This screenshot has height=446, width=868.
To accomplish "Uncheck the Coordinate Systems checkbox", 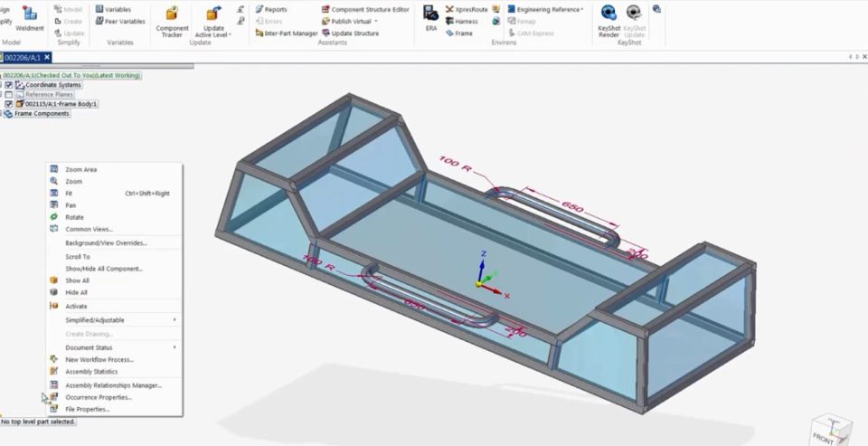I will (9, 85).
